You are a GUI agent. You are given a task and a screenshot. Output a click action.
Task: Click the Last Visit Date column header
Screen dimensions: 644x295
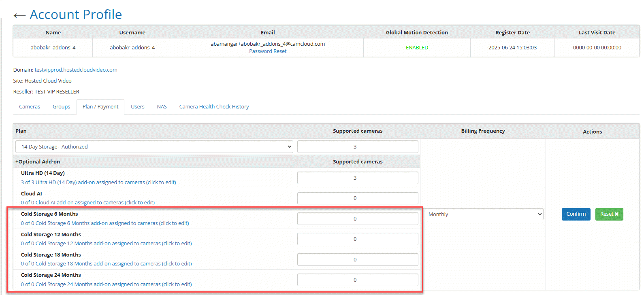[x=597, y=33]
